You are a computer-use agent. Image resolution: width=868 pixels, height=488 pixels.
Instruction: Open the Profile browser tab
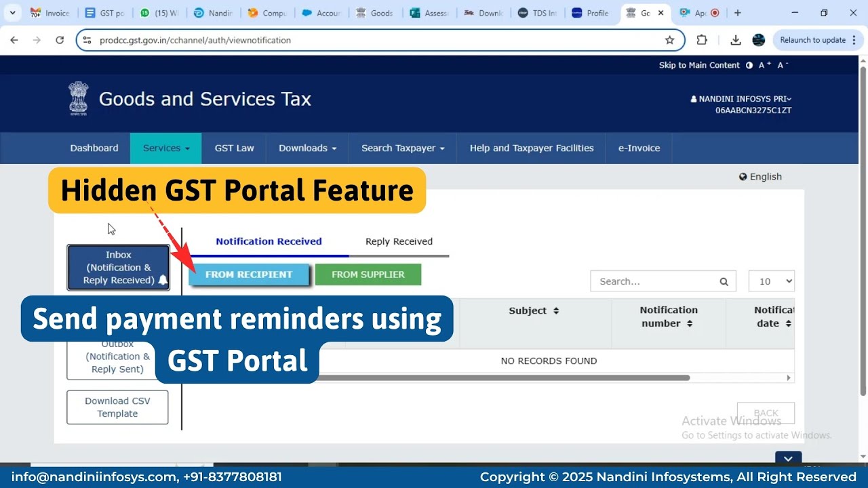tap(591, 13)
